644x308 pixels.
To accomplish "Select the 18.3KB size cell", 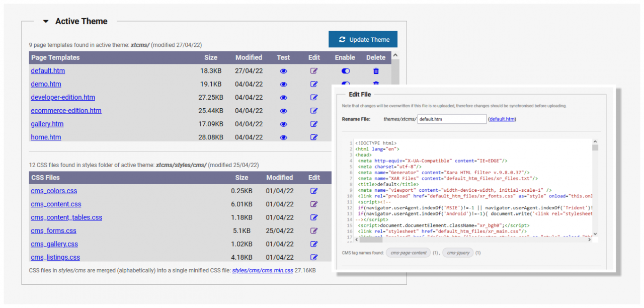I will [211, 71].
